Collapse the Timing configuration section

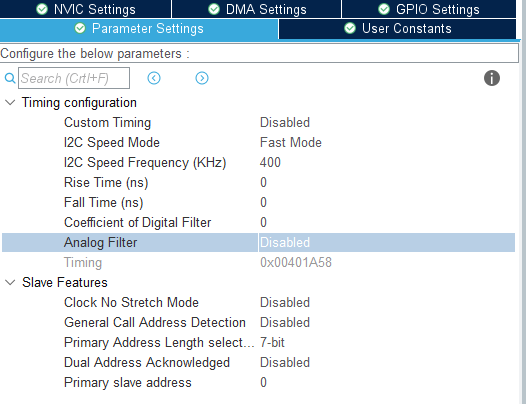coord(10,102)
